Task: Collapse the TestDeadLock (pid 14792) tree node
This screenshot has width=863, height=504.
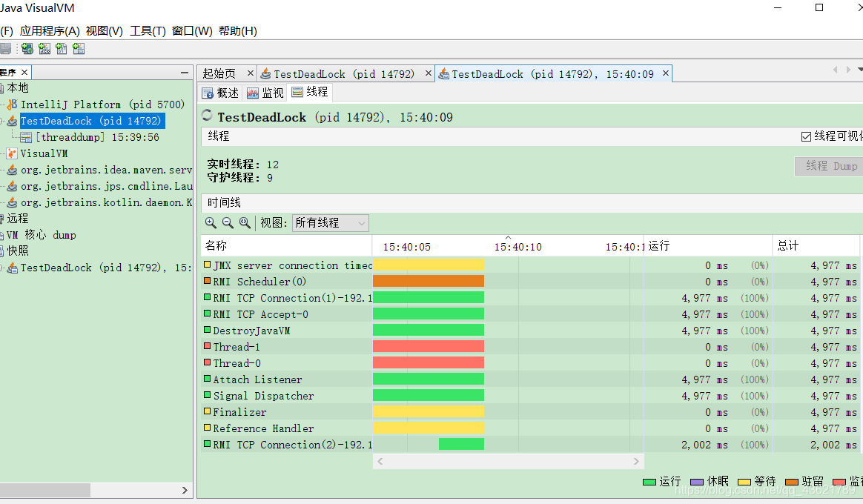Action: pos(2,121)
